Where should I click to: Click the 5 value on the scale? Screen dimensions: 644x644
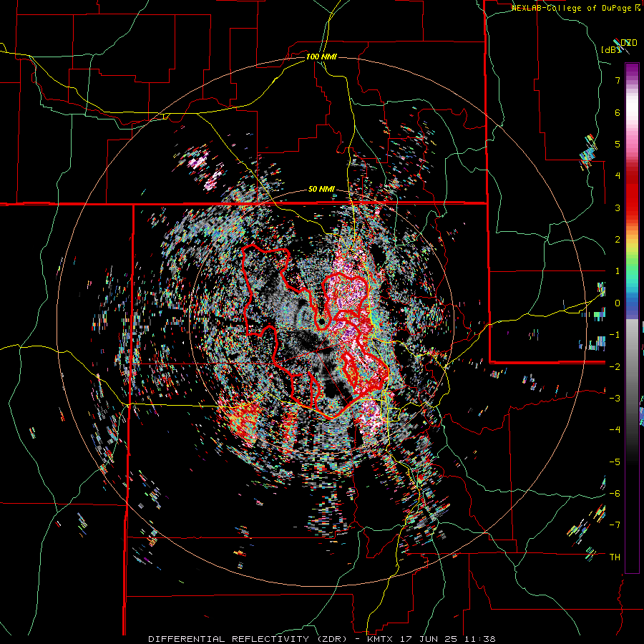click(618, 144)
